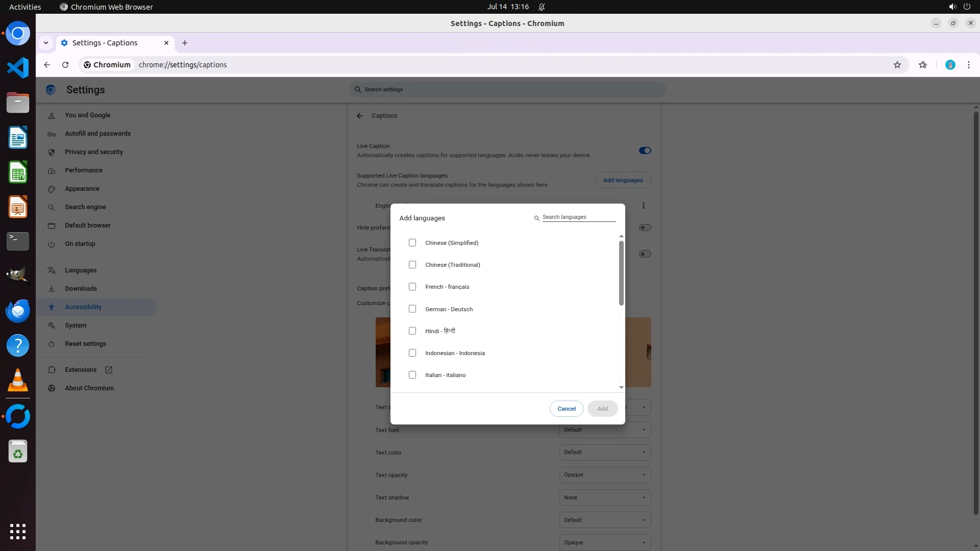Click the reload page icon

coord(65,65)
